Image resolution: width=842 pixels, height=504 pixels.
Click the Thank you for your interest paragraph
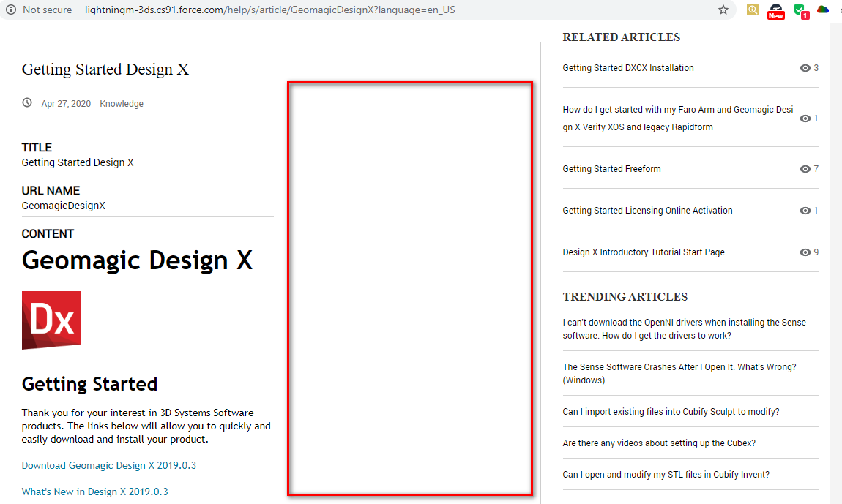click(x=146, y=426)
